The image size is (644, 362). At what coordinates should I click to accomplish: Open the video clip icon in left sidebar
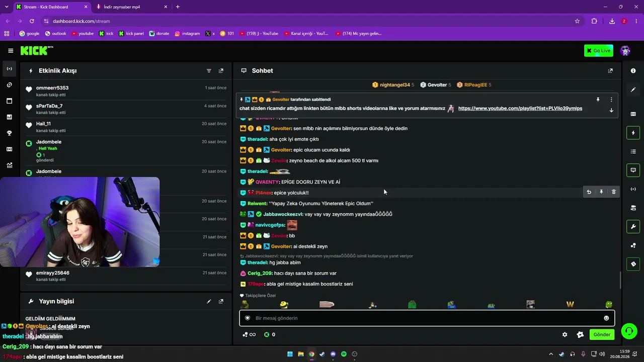(9, 149)
